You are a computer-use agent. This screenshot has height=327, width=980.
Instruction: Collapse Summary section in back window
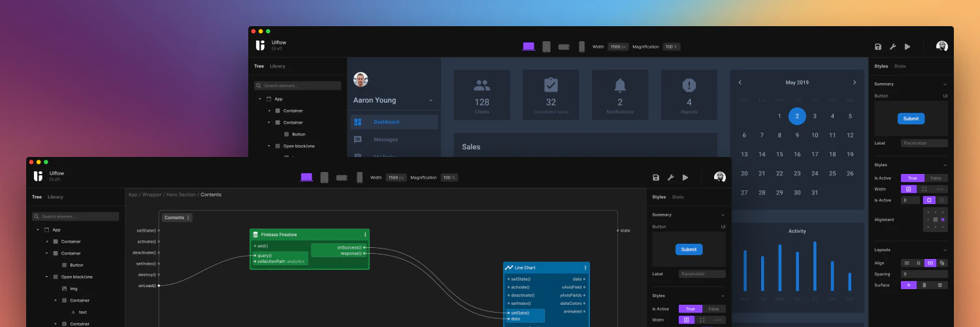coord(945,84)
